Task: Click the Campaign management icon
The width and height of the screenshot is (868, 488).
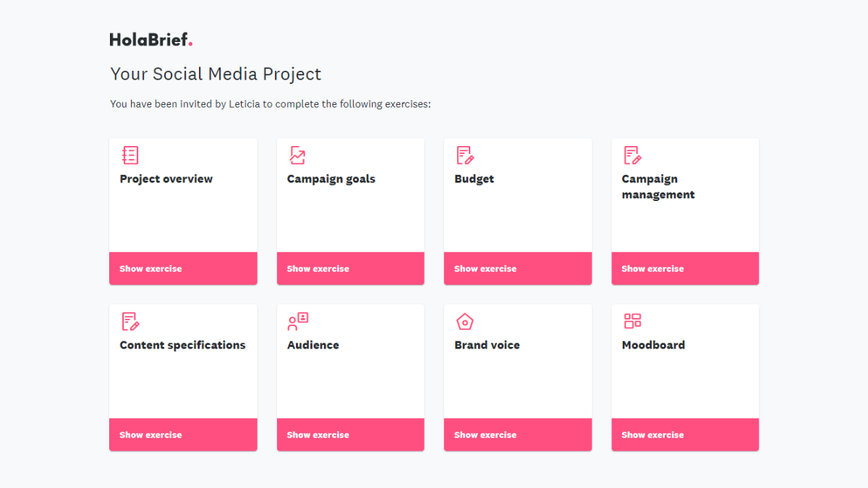Action: pos(631,154)
